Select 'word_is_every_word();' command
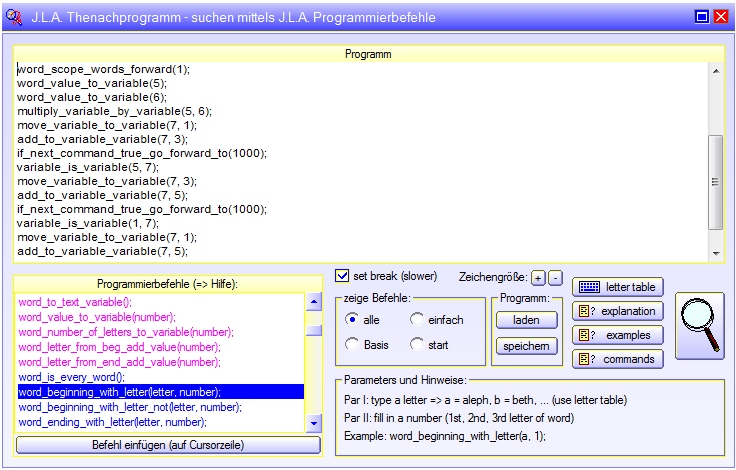The height and width of the screenshot is (470, 736). (161, 377)
